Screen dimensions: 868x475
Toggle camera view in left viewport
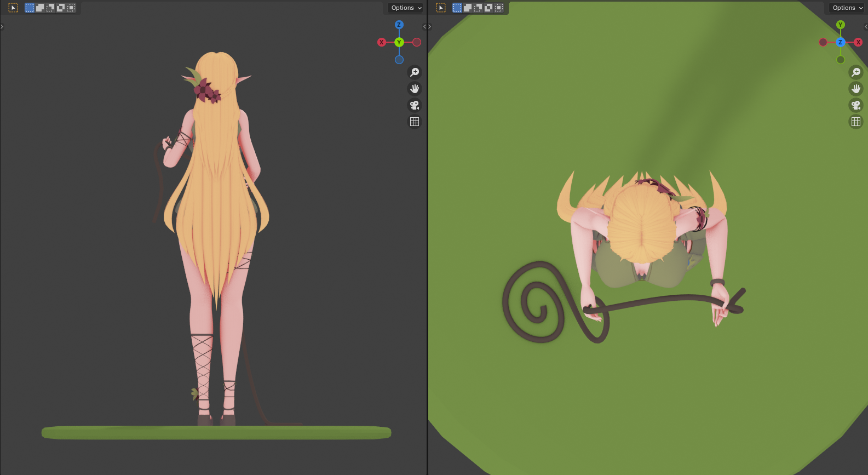415,105
